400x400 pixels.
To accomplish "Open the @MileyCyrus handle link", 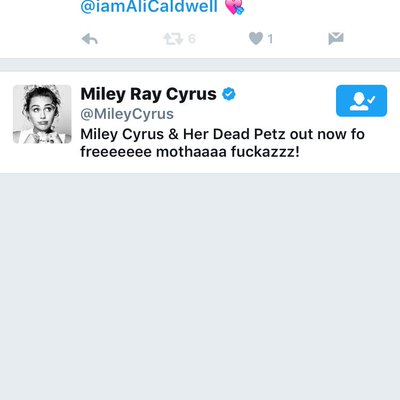I will [127, 114].
